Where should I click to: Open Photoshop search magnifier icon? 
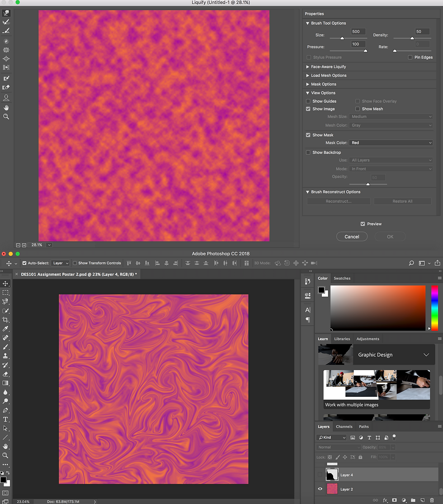(x=411, y=263)
